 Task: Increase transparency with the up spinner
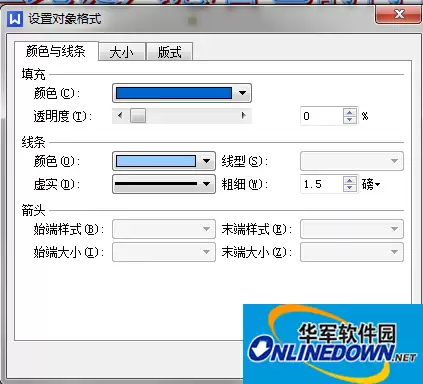349,113
